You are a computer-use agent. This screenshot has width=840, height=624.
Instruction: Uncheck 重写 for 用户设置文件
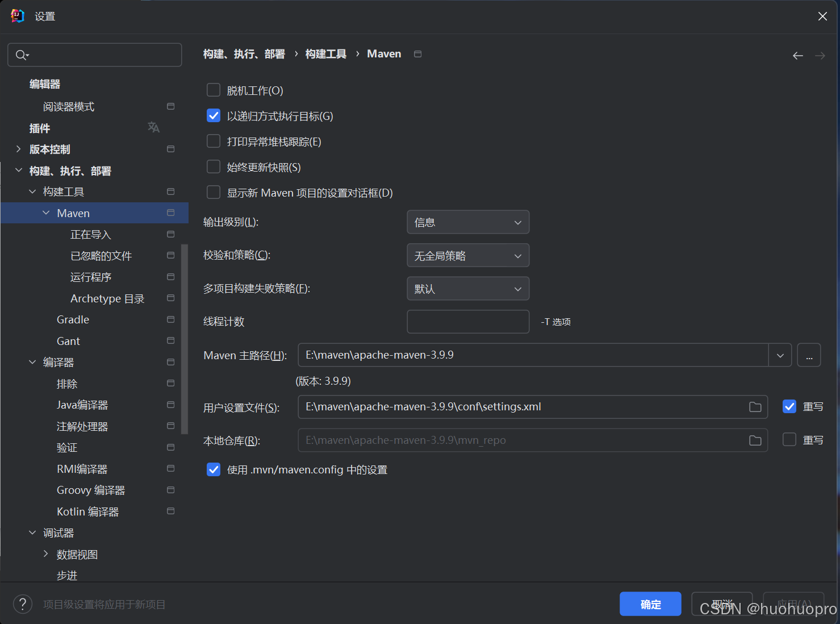coord(789,406)
